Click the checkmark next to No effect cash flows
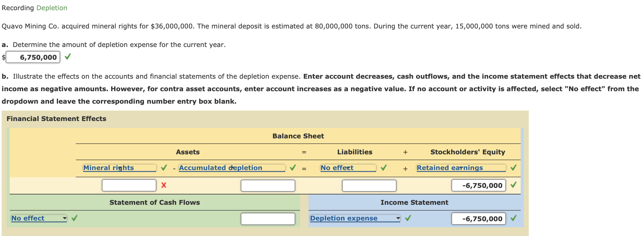644x236 pixels. coord(74,218)
